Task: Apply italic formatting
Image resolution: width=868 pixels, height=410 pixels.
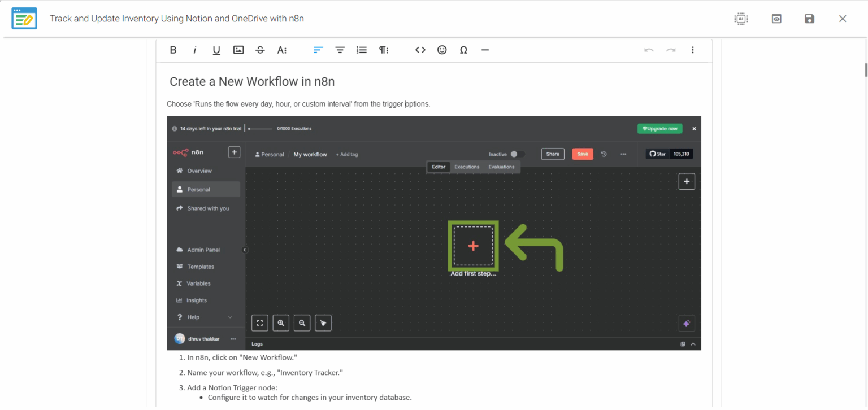Action: (x=195, y=50)
